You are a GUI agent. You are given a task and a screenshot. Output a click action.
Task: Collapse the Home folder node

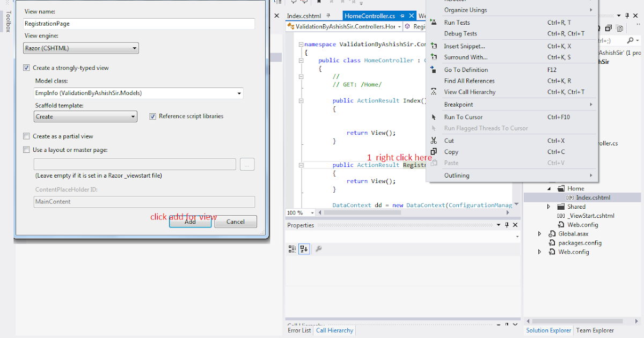(549, 188)
